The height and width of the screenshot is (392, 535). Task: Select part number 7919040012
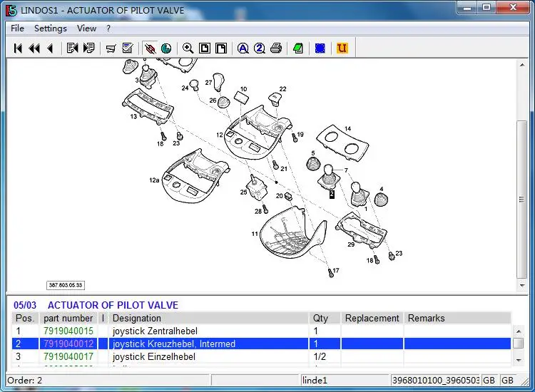point(68,344)
